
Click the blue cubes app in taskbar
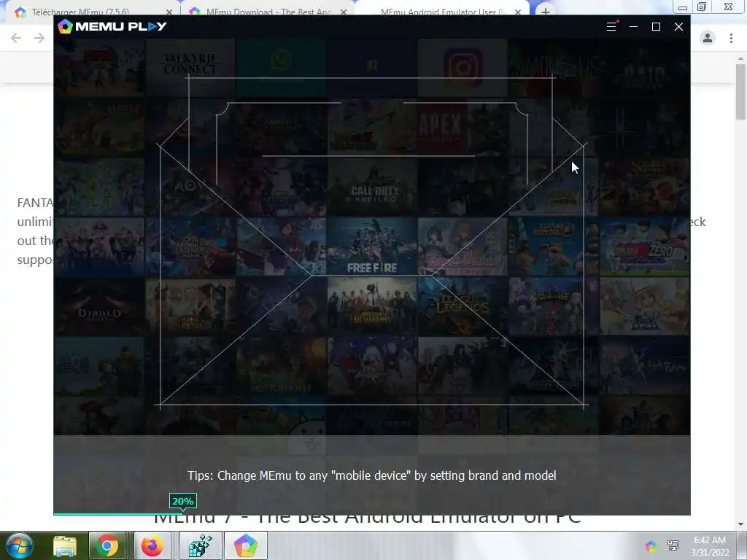(200, 545)
